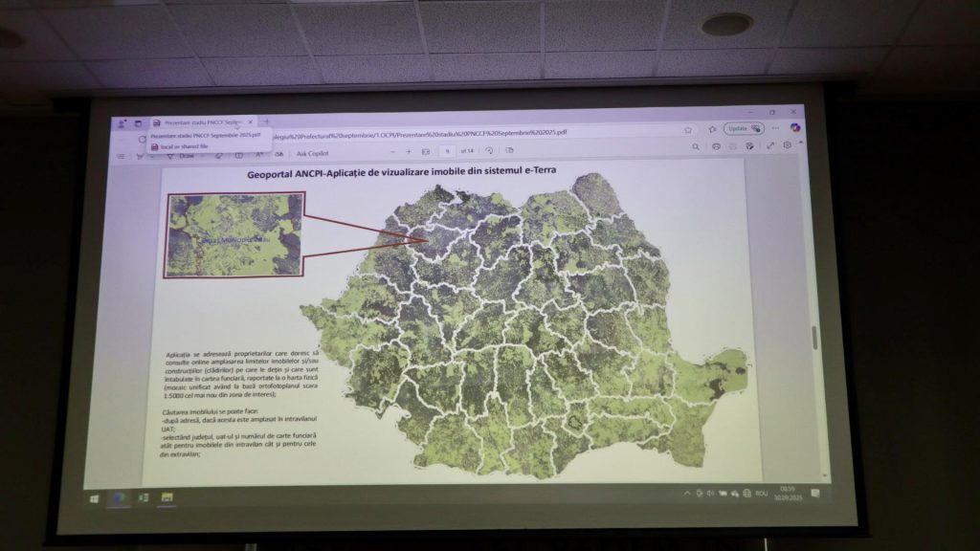Toggle the table of contents sidebar
The height and width of the screenshot is (551, 980).
tap(122, 155)
